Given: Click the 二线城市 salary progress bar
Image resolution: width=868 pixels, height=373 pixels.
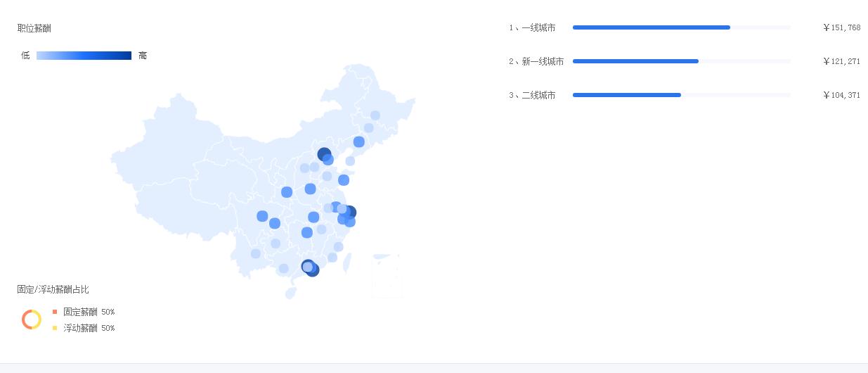Looking at the screenshot, I should point(682,95).
